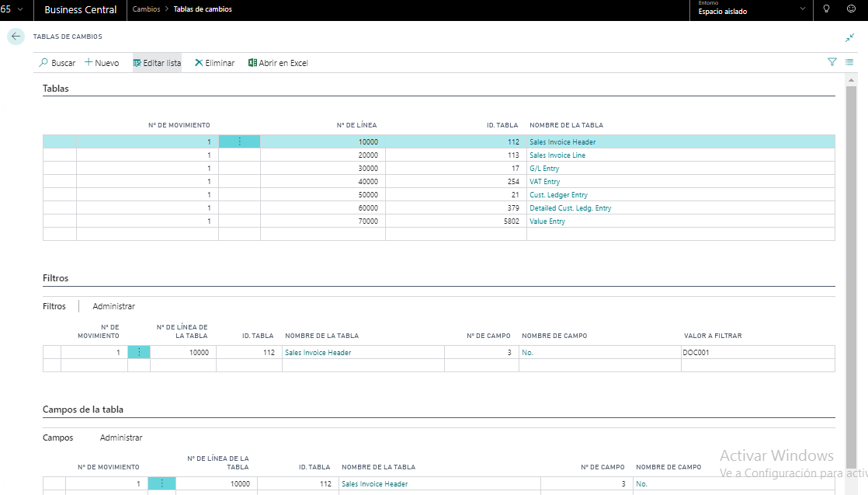Select cell with line number 20000
The width and height of the screenshot is (868, 495).
[x=323, y=155]
